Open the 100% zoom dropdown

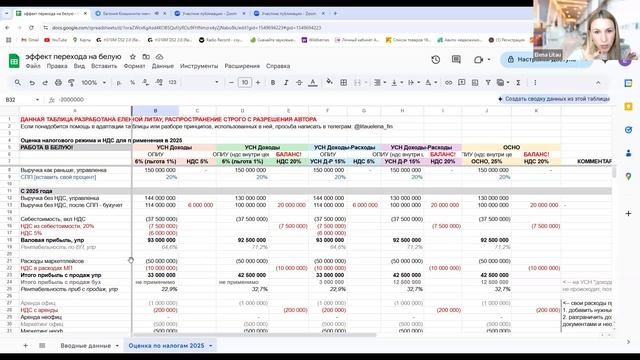pos(93,82)
